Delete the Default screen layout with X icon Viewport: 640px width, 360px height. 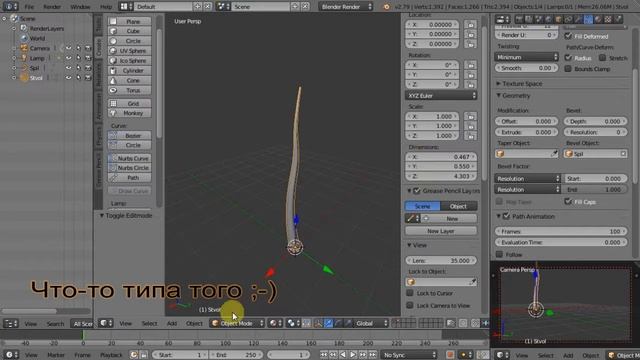click(207, 7)
